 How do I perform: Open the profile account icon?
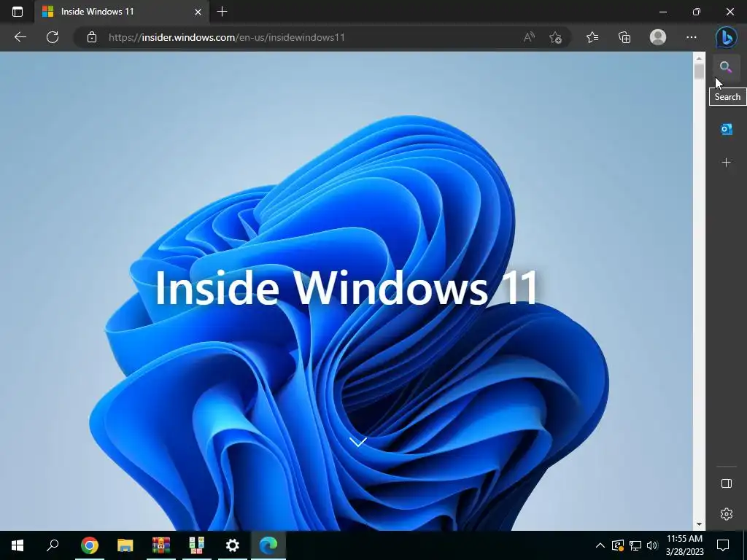click(658, 37)
